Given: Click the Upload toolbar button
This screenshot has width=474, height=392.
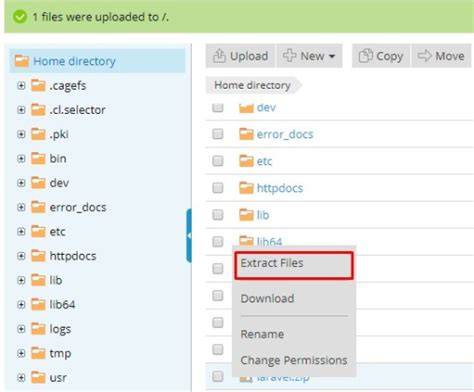Looking at the screenshot, I should [x=240, y=56].
